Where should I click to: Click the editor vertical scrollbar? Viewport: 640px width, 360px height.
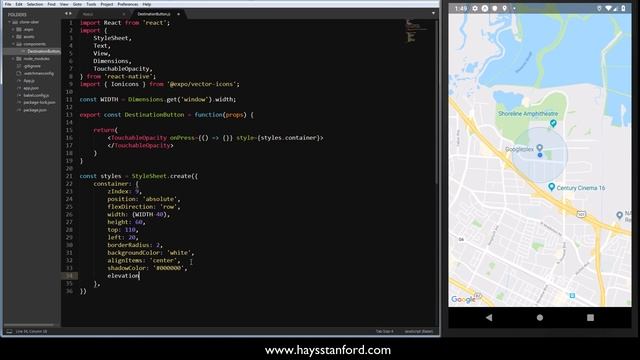click(436, 102)
